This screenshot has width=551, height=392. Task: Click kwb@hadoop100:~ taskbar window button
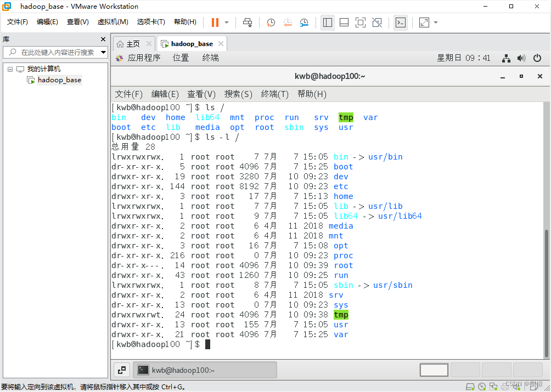(205, 370)
